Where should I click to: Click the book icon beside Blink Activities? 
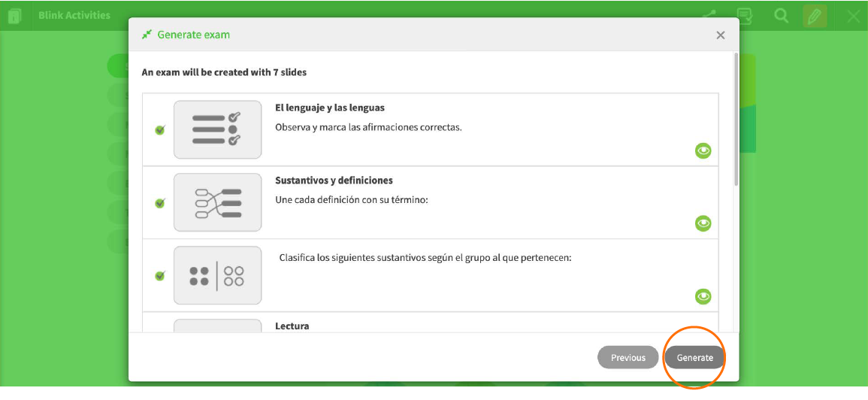click(x=15, y=16)
